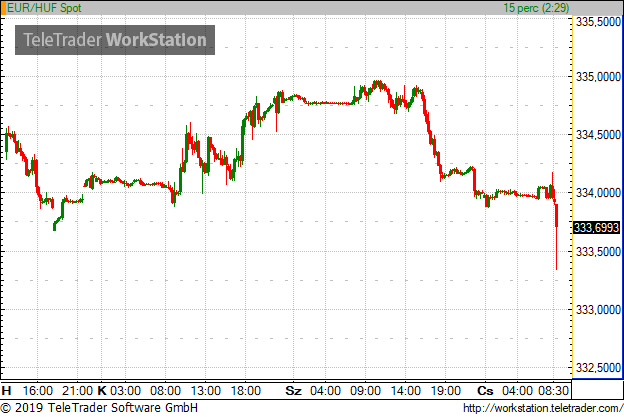
Task: Click the 335,5000 price axis label
Action: click(598, 22)
